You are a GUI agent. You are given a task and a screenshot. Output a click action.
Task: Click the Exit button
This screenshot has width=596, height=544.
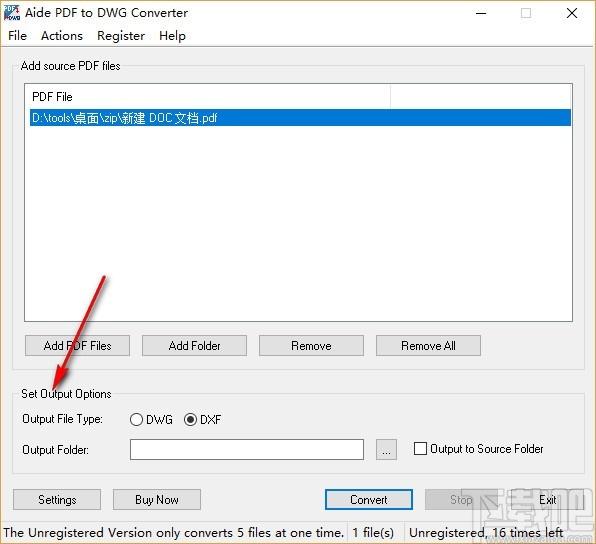point(548,500)
